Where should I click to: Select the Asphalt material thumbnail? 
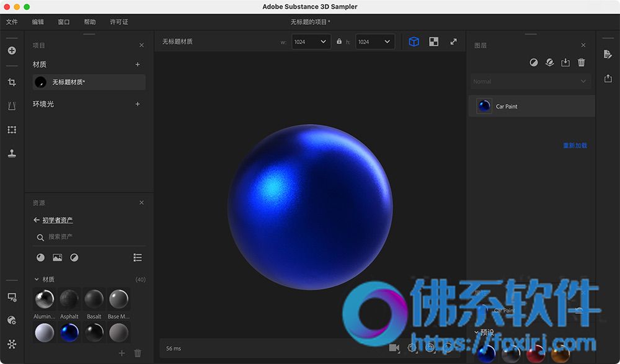coord(69,299)
